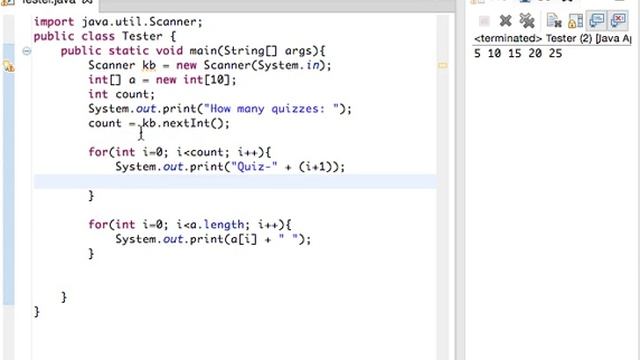Click on a.length in second loop

(x=217, y=224)
